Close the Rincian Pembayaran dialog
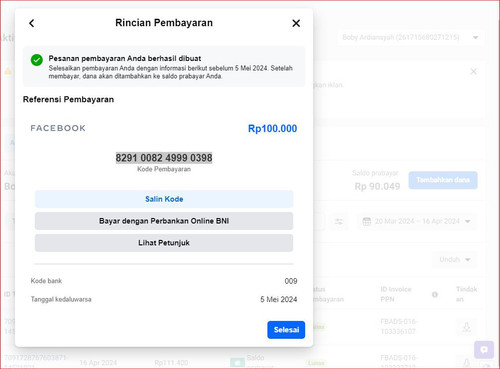Screen dimensions: 500x369 (x=296, y=23)
